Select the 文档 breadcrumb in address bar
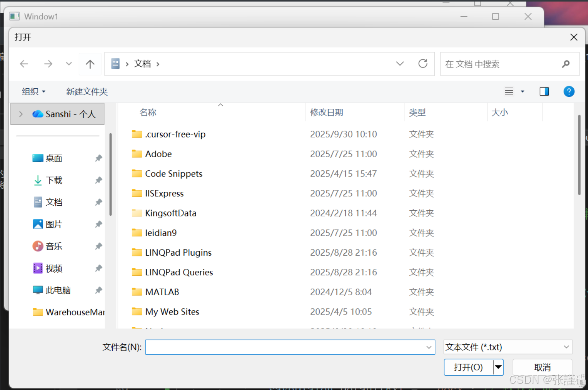This screenshot has width=588, height=390. click(x=142, y=64)
